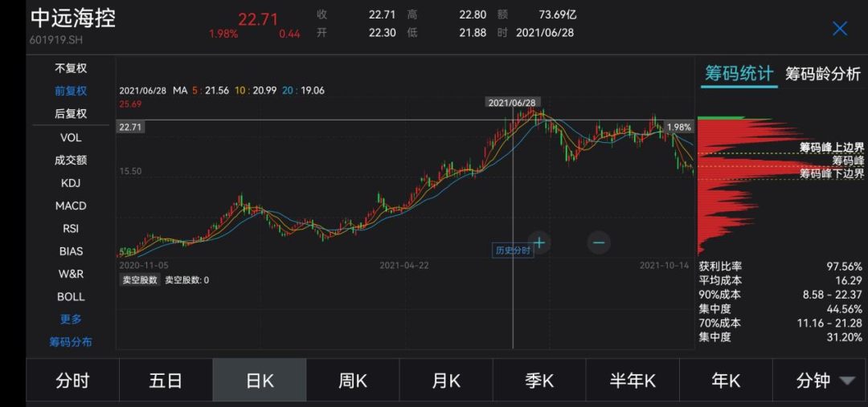This screenshot has height=407, width=868.
Task: Select the KDJ indicator
Action: (x=71, y=183)
